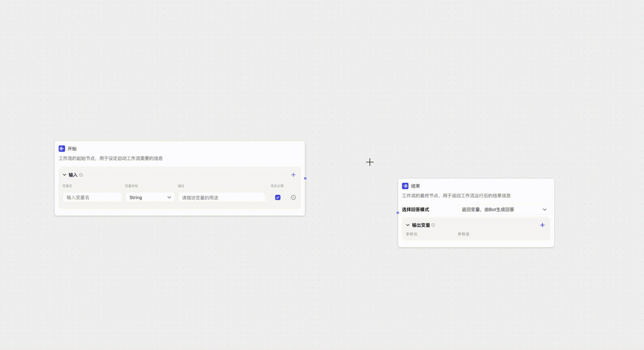Open the 选择回答模式 answer mode dropdown
This screenshot has width=644, height=350.
(503, 210)
